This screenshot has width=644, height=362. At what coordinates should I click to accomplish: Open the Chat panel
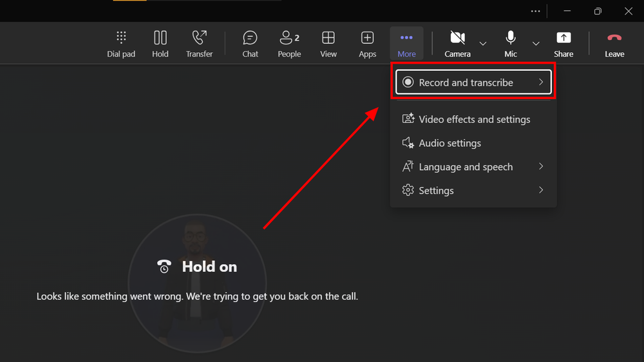tap(251, 44)
